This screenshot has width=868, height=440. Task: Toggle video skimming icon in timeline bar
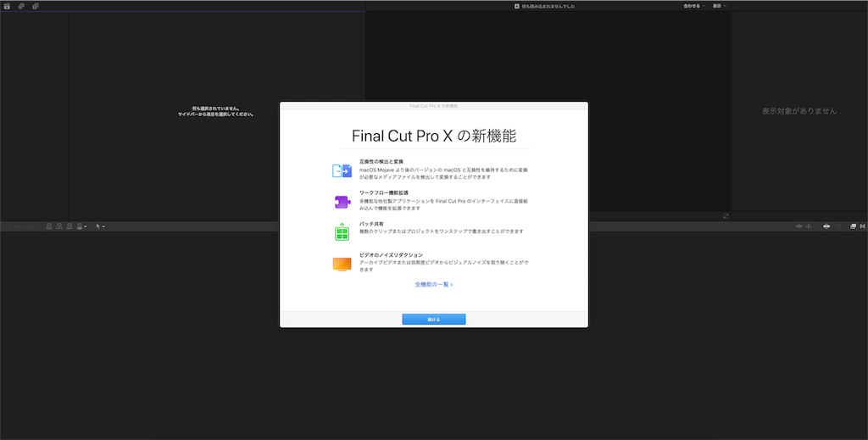pos(798,226)
